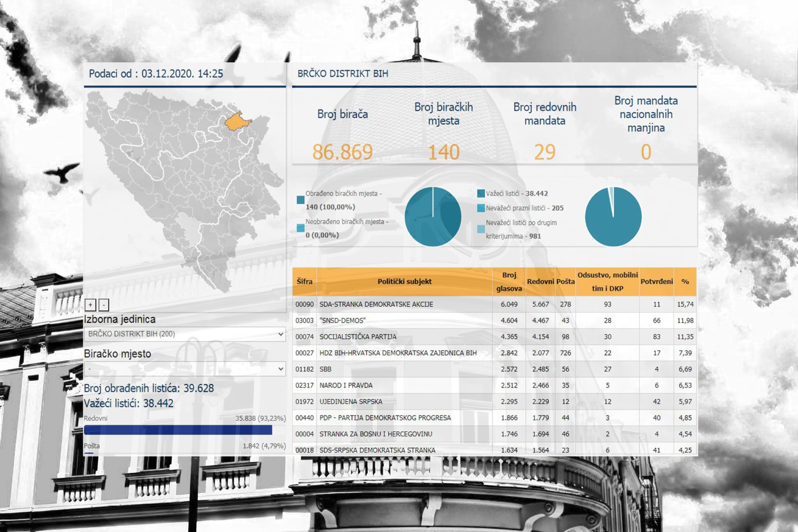Expand the Biračko mjesto dropdown
Viewport: 798px width, 532px height.
(x=184, y=369)
